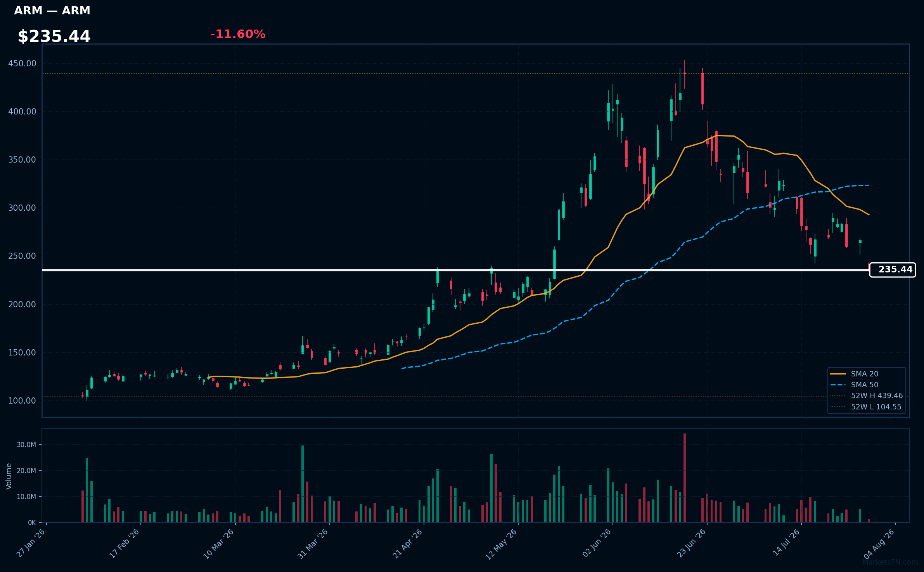The image size is (924, 572).
Task: Click the tallest green volume bar
Action: [x=303, y=484]
